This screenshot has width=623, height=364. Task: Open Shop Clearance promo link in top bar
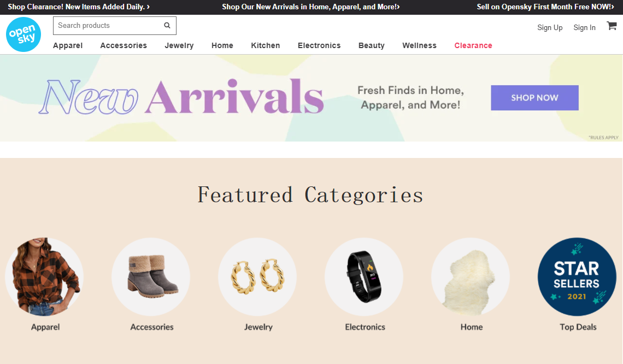coord(79,7)
